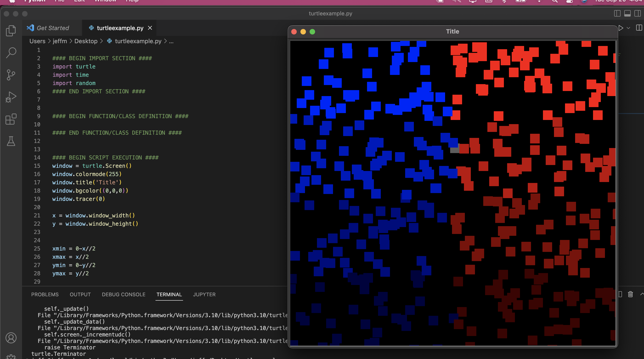Open the Explorer sidebar icon
The height and width of the screenshot is (359, 644).
[11, 31]
